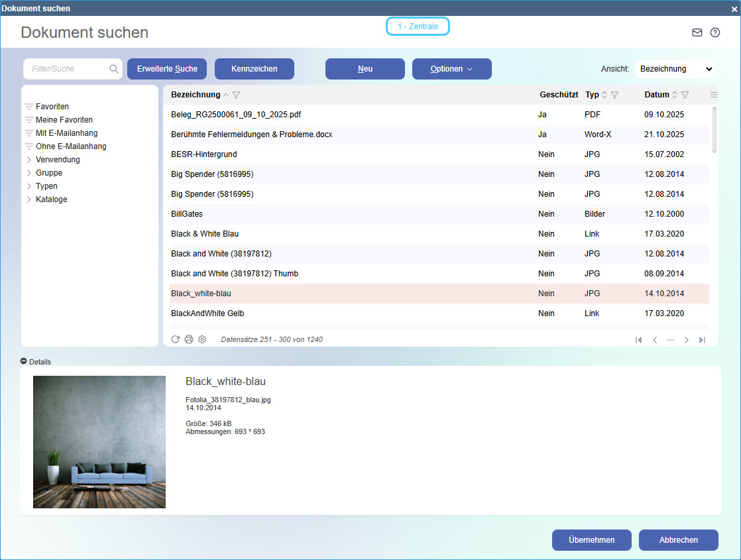Image resolution: width=741 pixels, height=560 pixels.
Task: Apply selection with the Übernehmen button
Action: (591, 539)
